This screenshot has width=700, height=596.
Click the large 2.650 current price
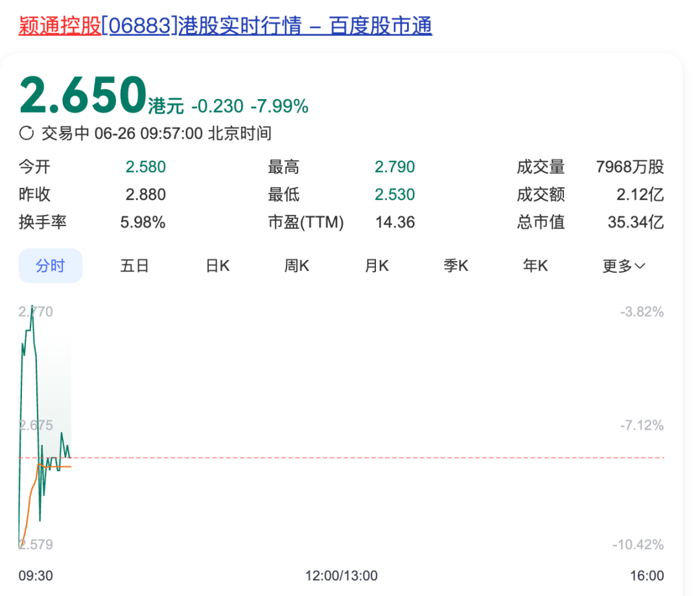click(x=83, y=95)
